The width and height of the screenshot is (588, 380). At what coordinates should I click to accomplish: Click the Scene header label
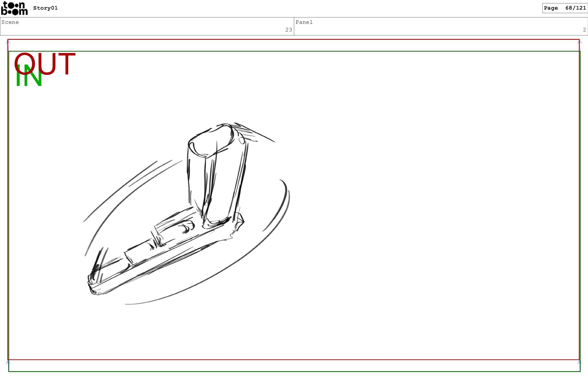click(x=10, y=22)
